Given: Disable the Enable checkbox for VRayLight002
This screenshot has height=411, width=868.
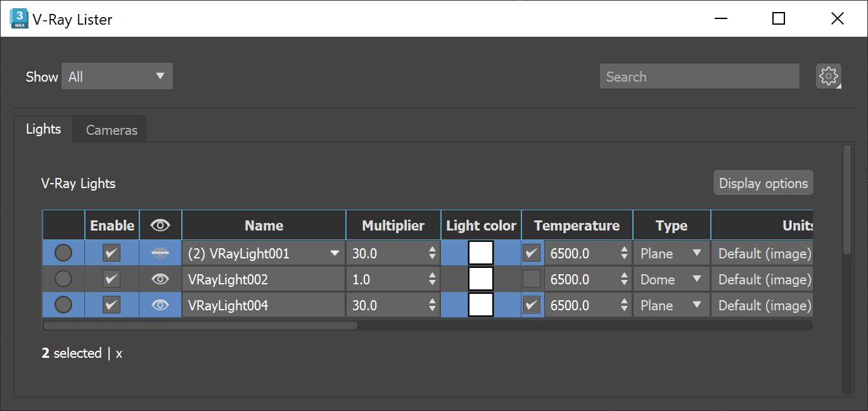Looking at the screenshot, I should click(111, 279).
